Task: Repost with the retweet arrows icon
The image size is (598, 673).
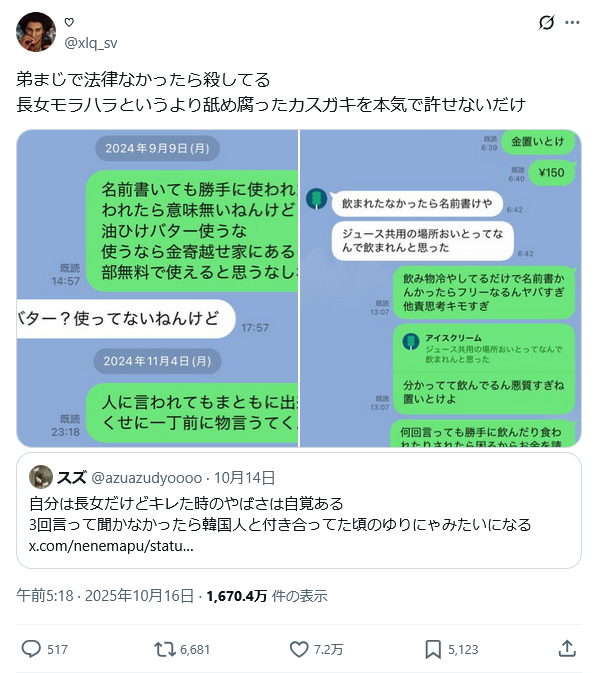Action: 165,649
